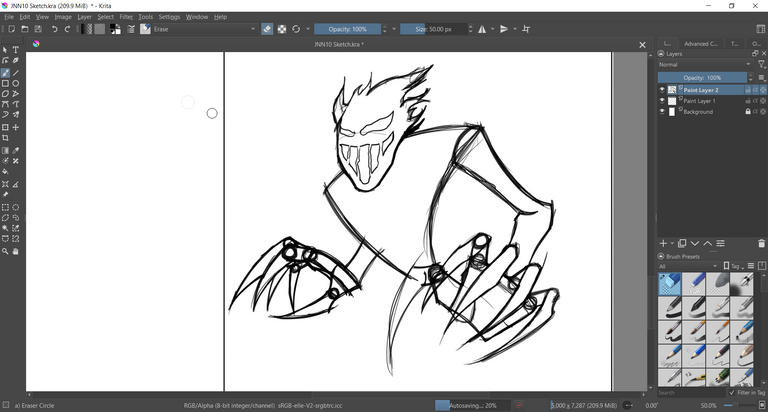Open the Erase blending mode dropdown
The height and width of the screenshot is (412, 768).
pyautogui.click(x=205, y=29)
